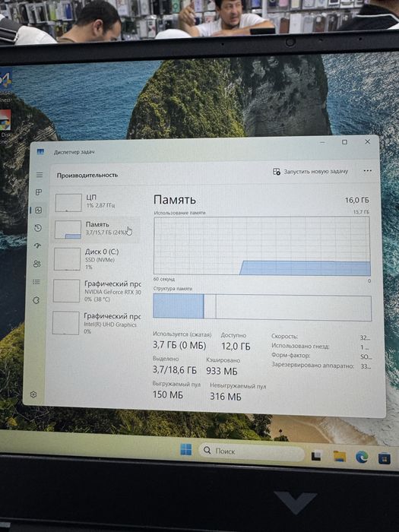Open Startup apps icon in sidebar

pyautogui.click(x=38, y=246)
